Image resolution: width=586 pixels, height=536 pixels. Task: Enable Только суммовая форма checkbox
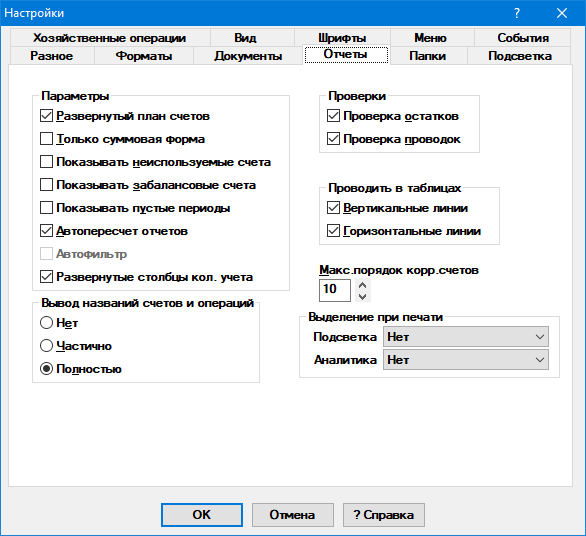[46, 139]
